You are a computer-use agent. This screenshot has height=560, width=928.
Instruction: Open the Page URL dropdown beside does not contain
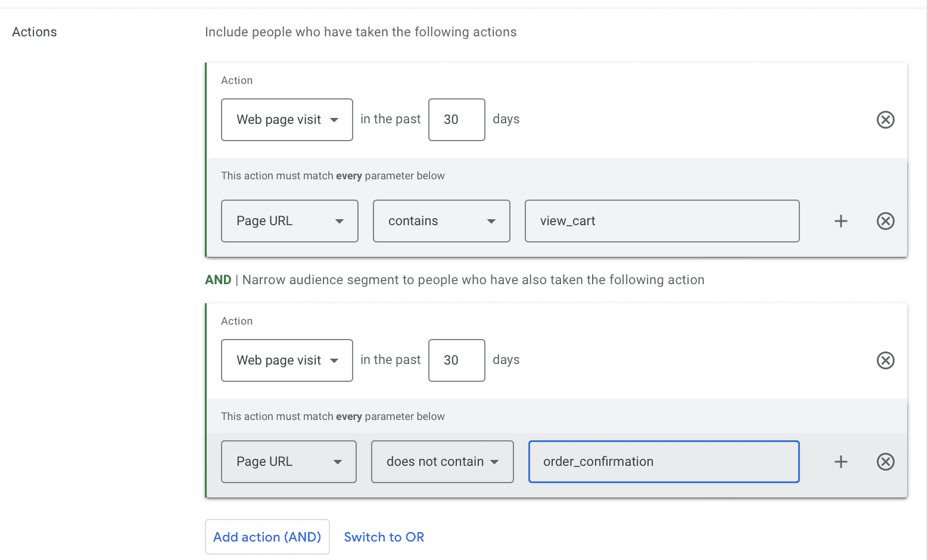tap(289, 462)
